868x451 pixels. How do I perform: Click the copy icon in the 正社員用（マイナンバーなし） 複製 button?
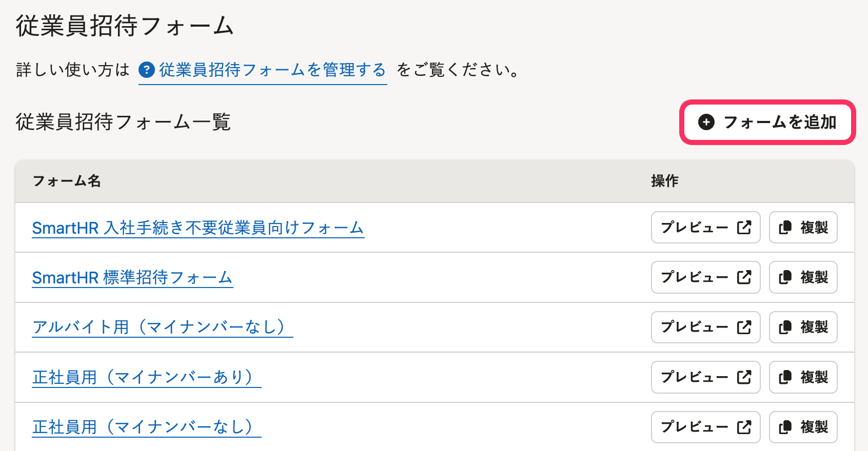click(x=785, y=427)
